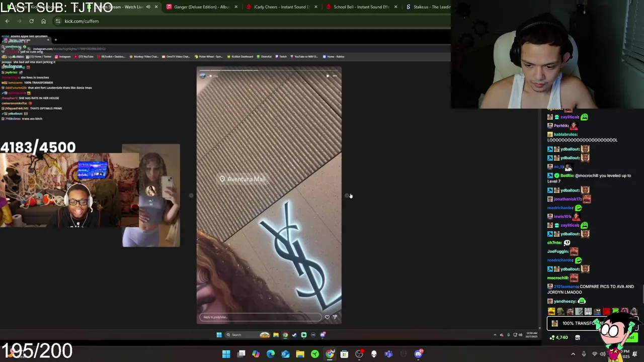Open the Picker Wheel bookmark
Image resolution: width=644 pixels, height=362 pixels.
209,56
